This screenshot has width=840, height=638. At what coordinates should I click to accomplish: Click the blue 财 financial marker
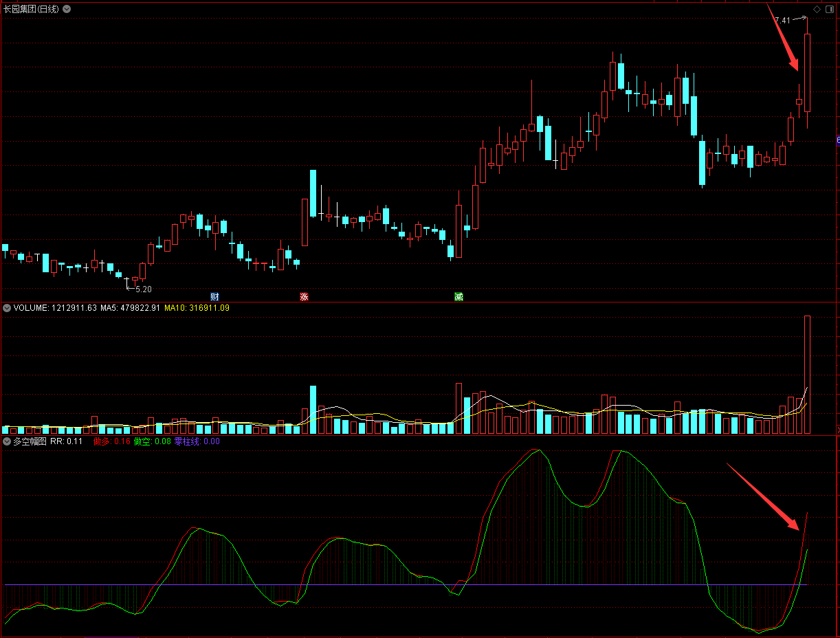pyautogui.click(x=214, y=297)
